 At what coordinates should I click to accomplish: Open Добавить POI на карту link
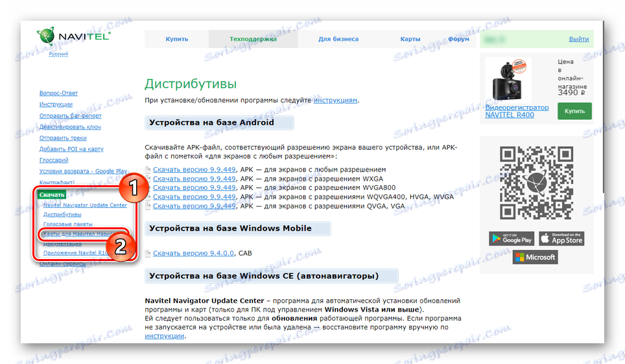[x=71, y=149]
